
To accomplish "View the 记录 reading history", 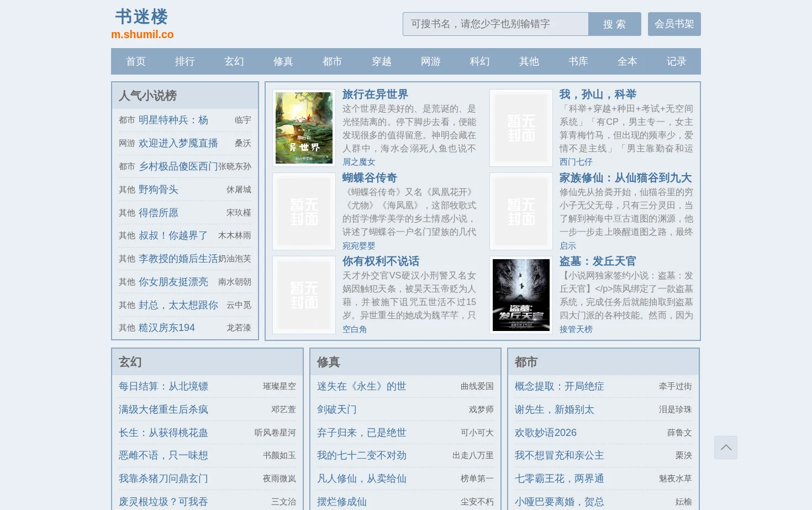I will click(676, 61).
